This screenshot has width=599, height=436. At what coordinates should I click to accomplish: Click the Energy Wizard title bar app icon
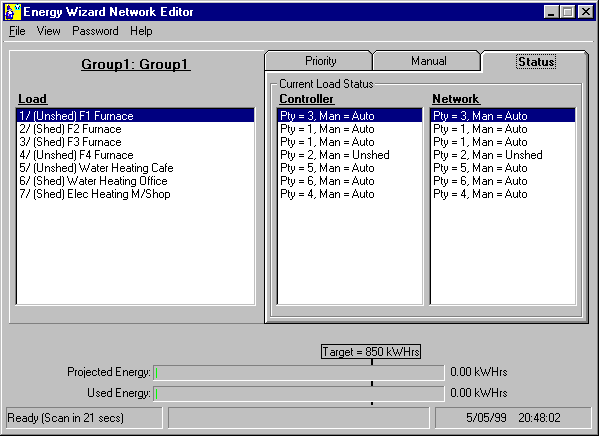pos(12,11)
